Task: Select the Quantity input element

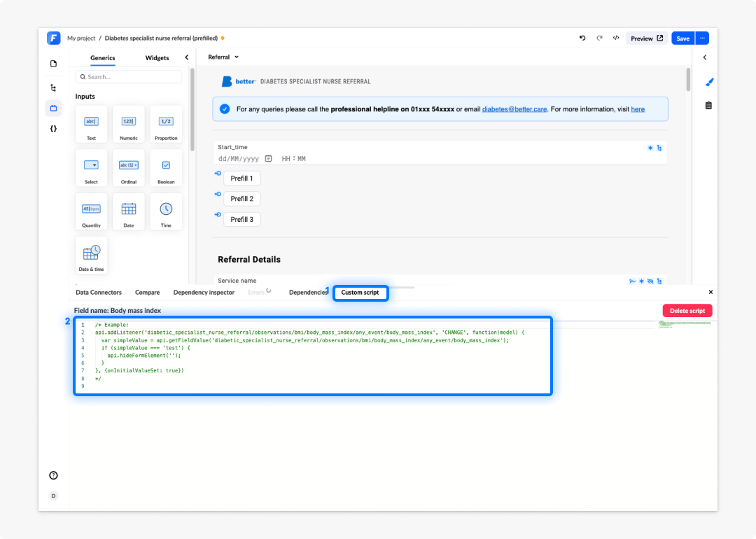Action: pos(91,211)
